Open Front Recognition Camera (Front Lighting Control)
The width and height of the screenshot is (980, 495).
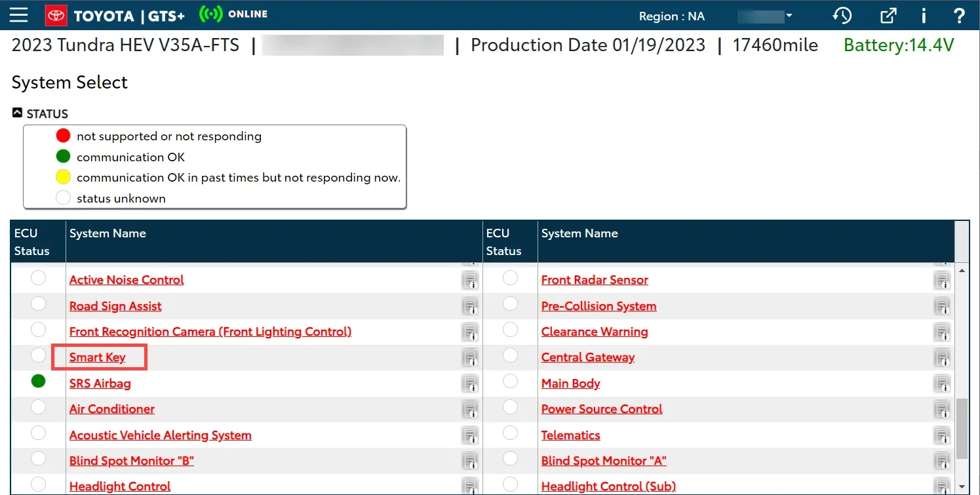[210, 332]
